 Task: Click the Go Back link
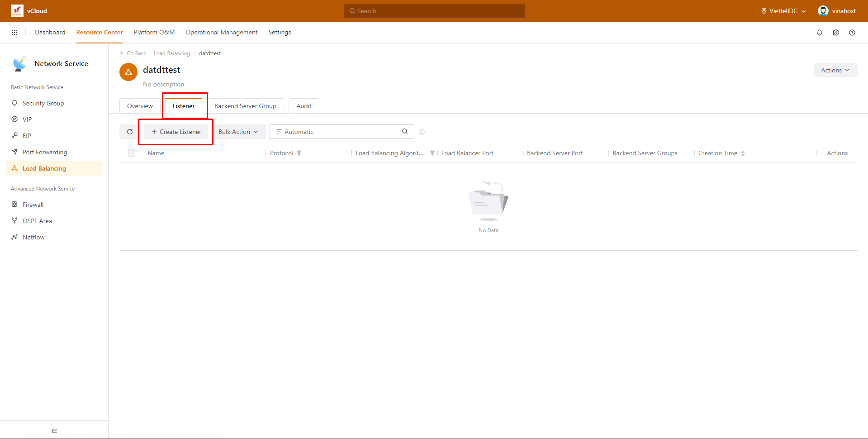pos(133,53)
